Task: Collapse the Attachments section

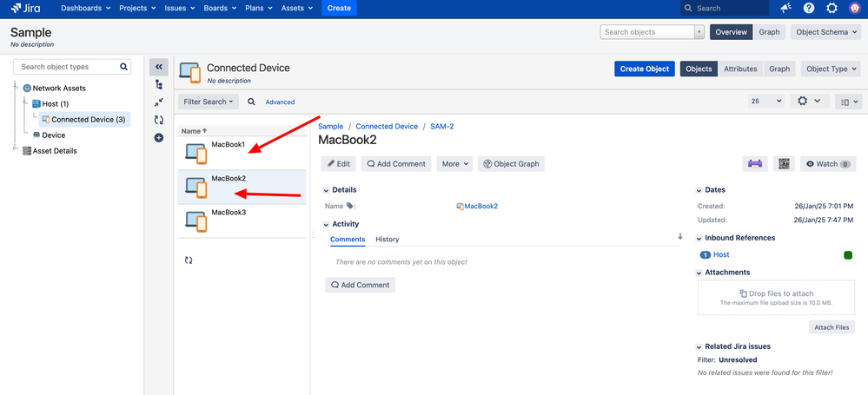Action: point(698,273)
